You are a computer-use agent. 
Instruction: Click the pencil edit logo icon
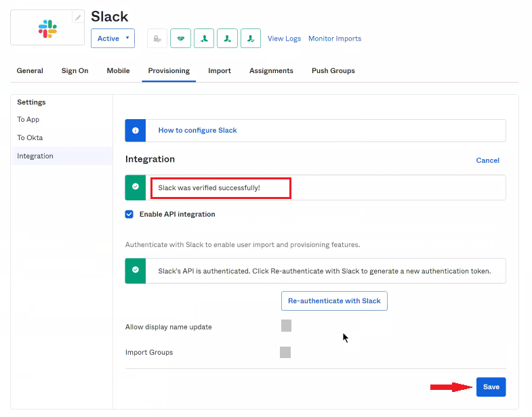tap(78, 18)
